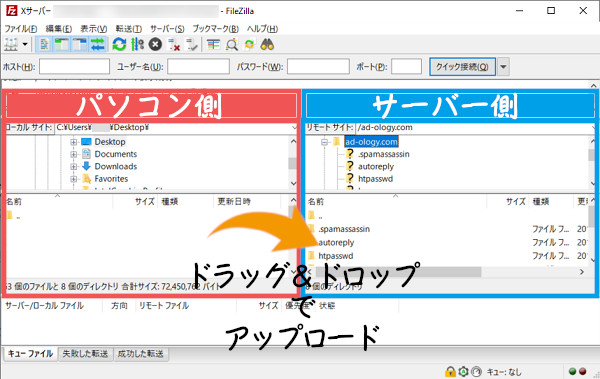This screenshot has height=379, width=600.
Task: Open the 転送(T) menu
Action: coord(129,29)
